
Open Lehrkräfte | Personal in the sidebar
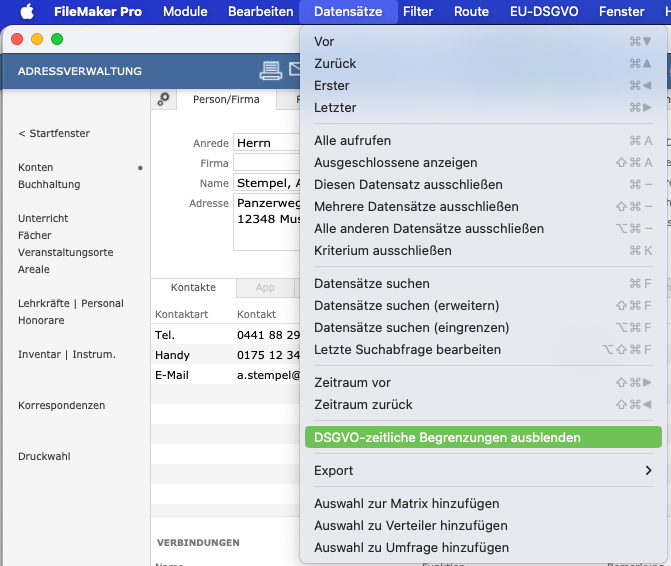(71, 303)
